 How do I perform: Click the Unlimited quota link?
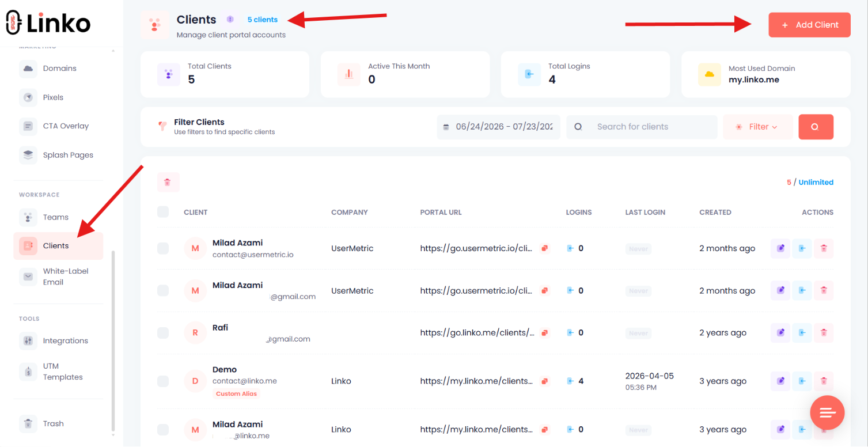[x=816, y=182]
